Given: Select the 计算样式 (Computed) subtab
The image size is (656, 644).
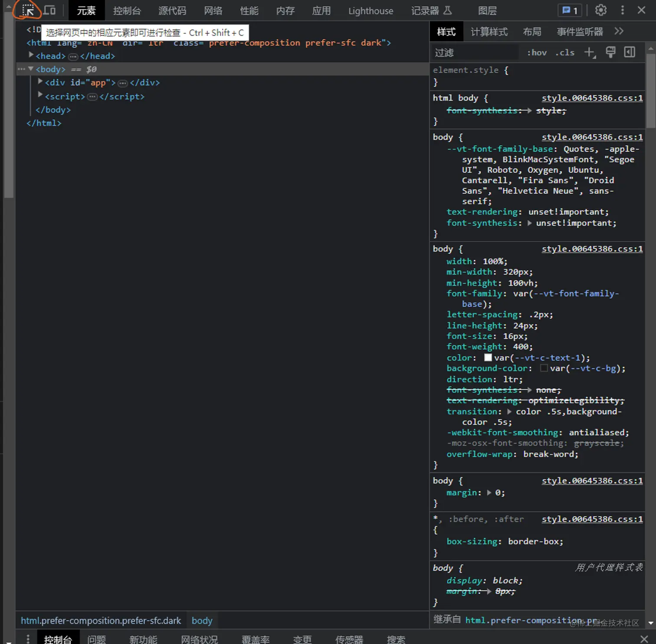Looking at the screenshot, I should point(489,32).
